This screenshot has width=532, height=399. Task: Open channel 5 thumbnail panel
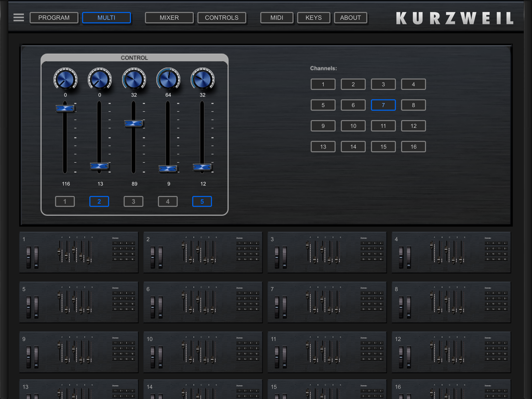[x=79, y=302]
